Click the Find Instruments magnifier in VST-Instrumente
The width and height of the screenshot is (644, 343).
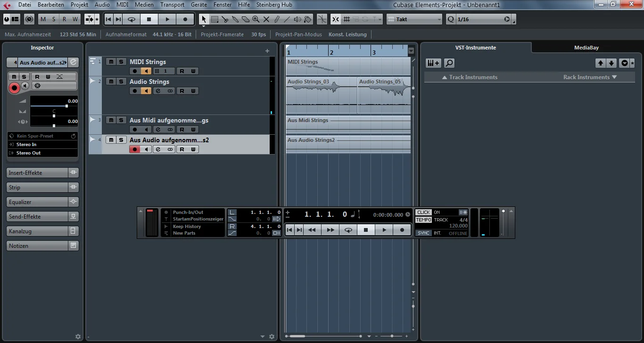pos(449,63)
